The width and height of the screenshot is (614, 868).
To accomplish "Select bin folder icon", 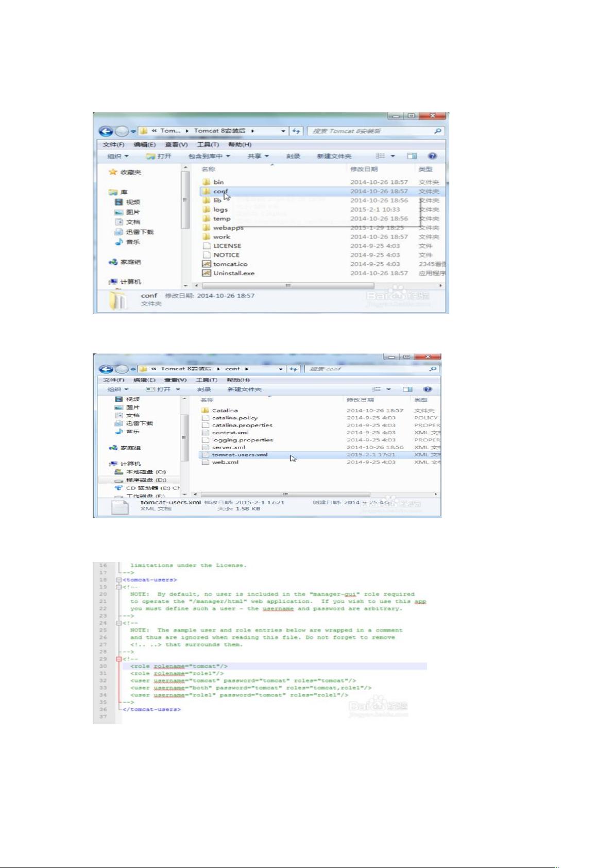I will pyautogui.click(x=206, y=182).
